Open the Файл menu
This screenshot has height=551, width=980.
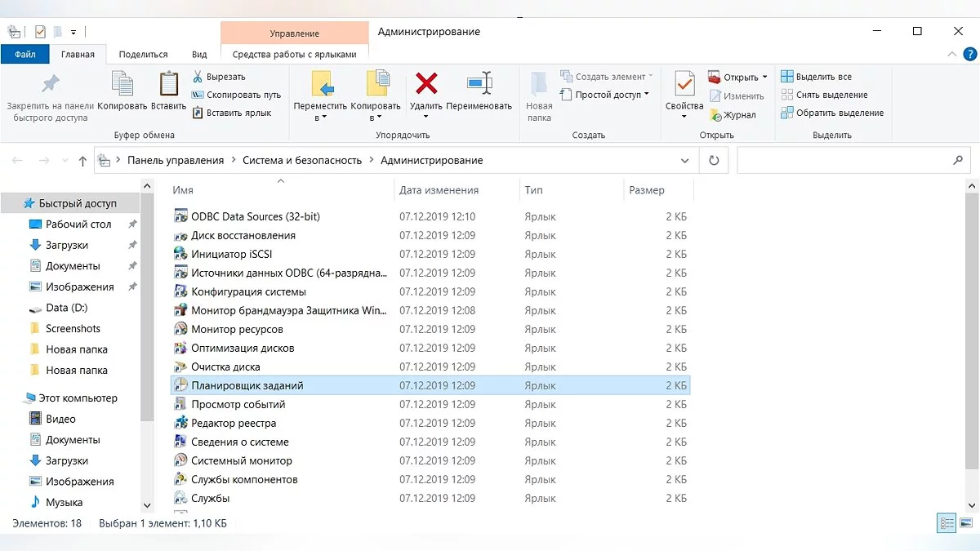(x=24, y=55)
